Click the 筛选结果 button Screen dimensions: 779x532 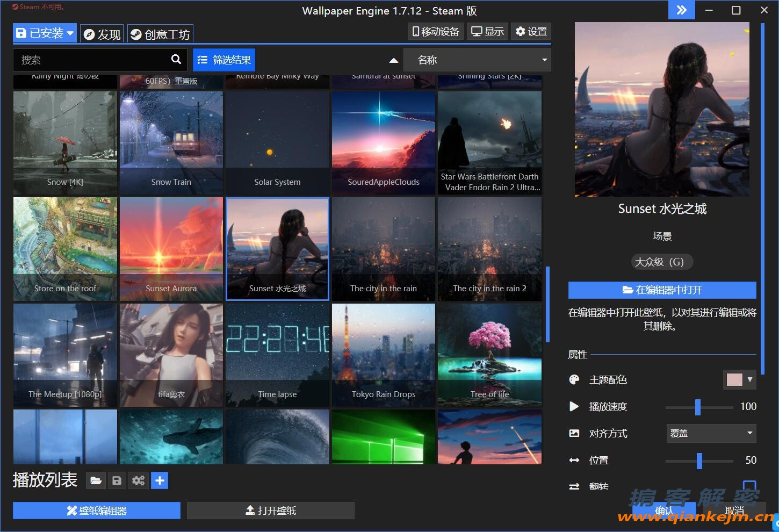[x=224, y=60]
